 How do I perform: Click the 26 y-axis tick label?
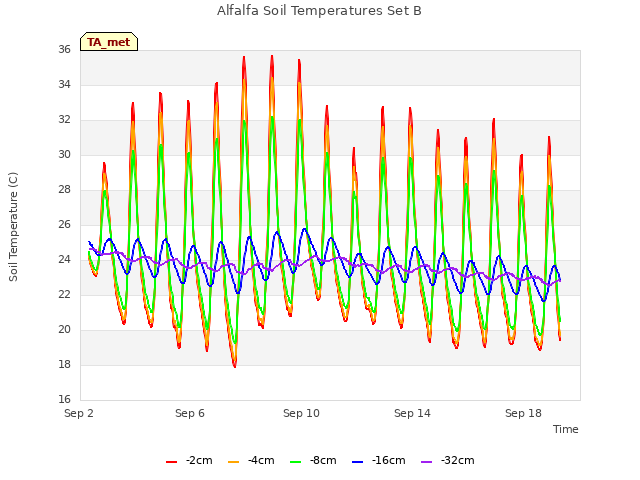tap(64, 224)
